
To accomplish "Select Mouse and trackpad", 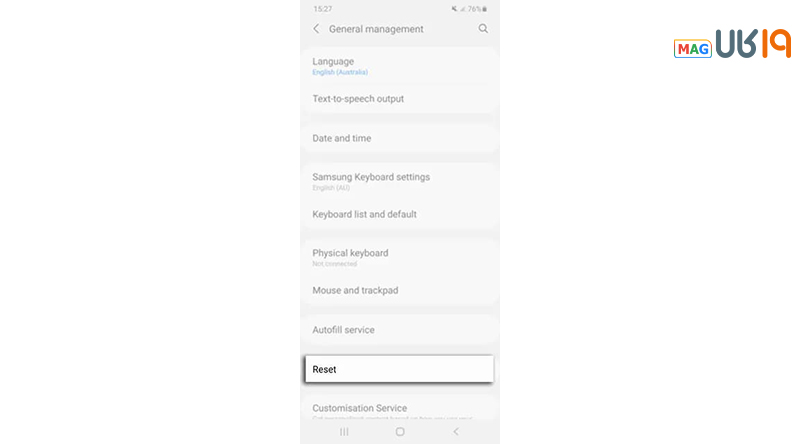I will coord(355,290).
